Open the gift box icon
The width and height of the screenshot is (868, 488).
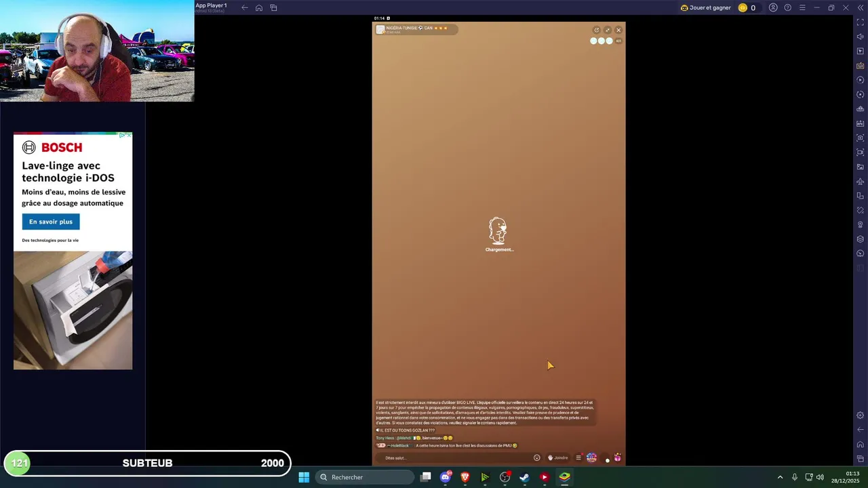[617, 457]
